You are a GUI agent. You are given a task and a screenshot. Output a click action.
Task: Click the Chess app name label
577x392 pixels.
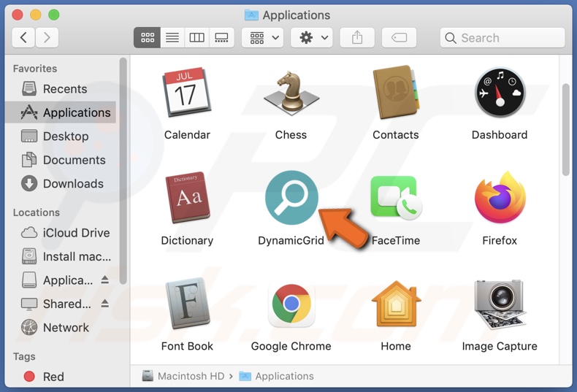(291, 135)
